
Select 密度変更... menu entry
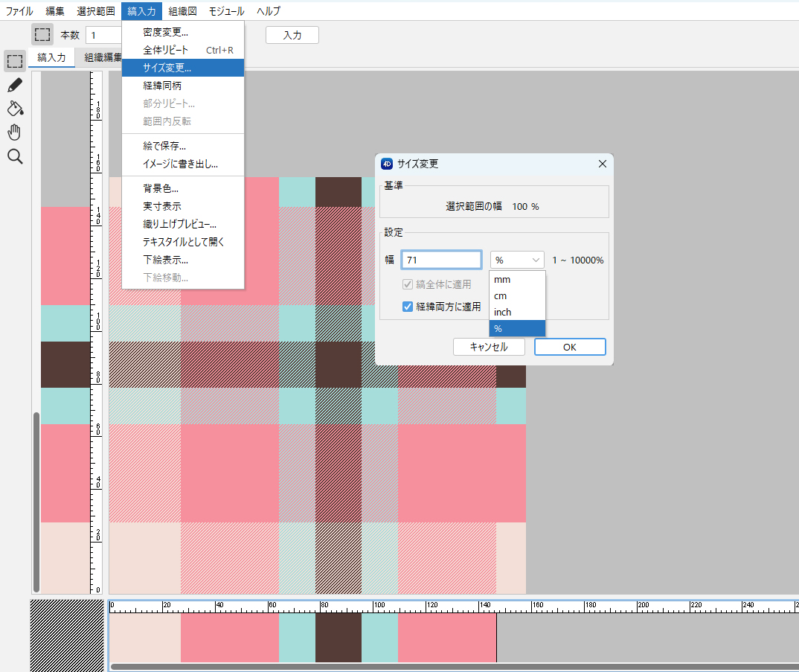coord(183,32)
